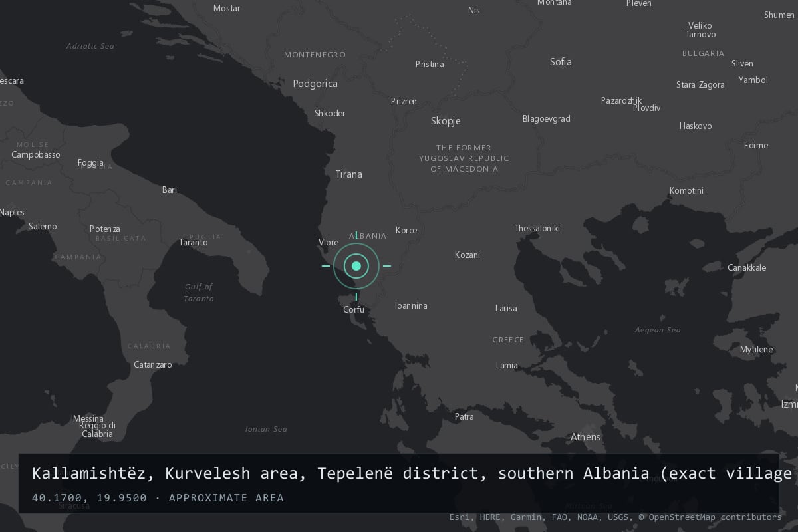Click the Campobasso city label
This screenshot has height=532, width=798.
[x=36, y=155]
